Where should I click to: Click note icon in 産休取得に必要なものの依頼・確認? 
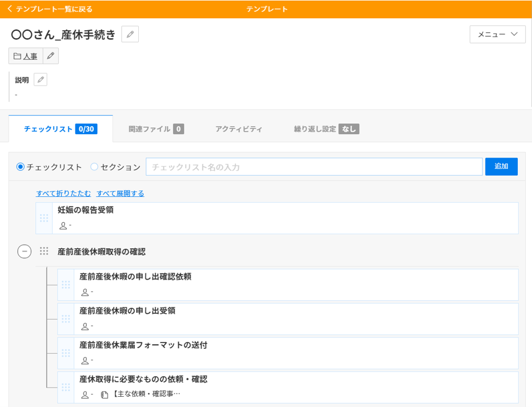(104, 394)
